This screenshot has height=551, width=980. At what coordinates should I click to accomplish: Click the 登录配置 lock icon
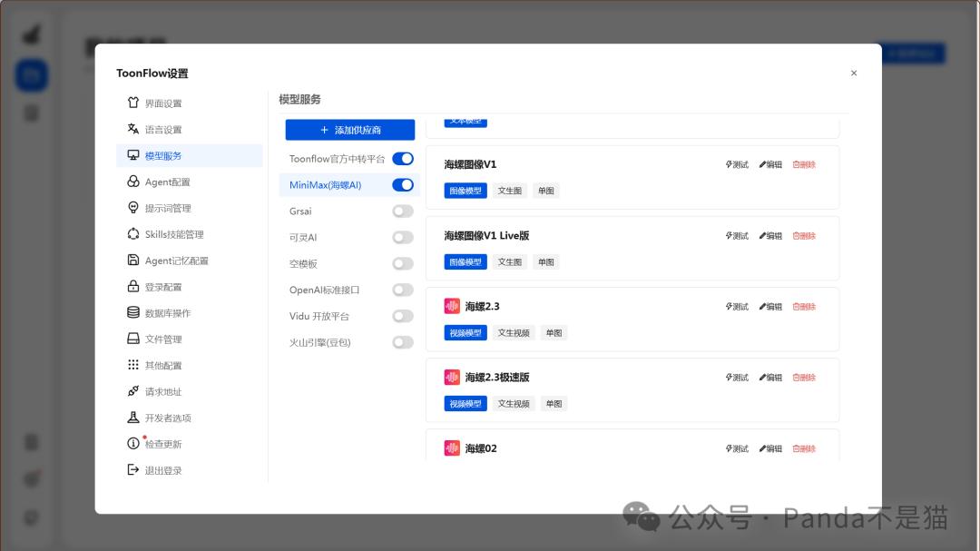(133, 287)
